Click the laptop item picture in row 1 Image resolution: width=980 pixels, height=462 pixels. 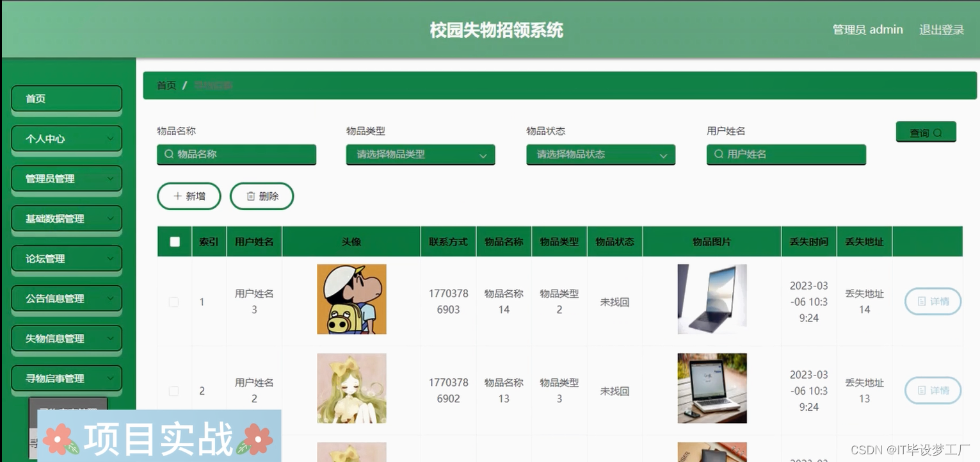click(x=712, y=299)
